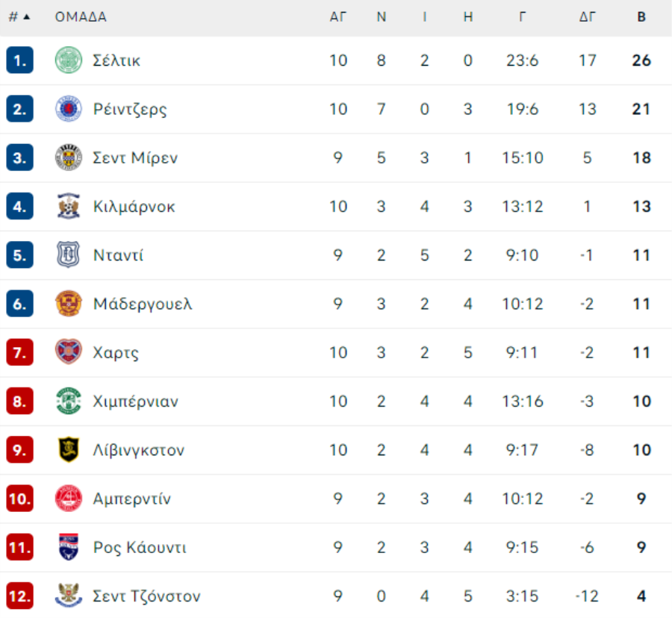The image size is (672, 618).
Task: Sort by the Β points header
Action: 641,17
